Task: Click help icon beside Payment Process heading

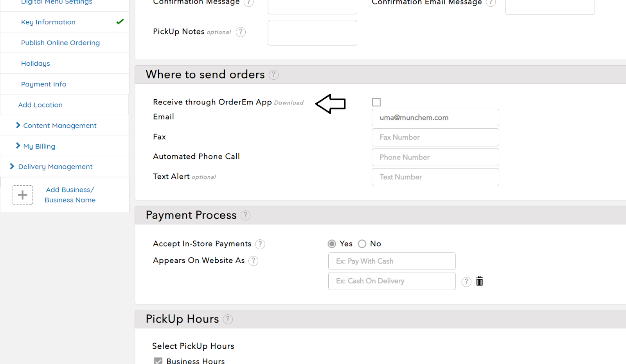Action: [x=245, y=215]
